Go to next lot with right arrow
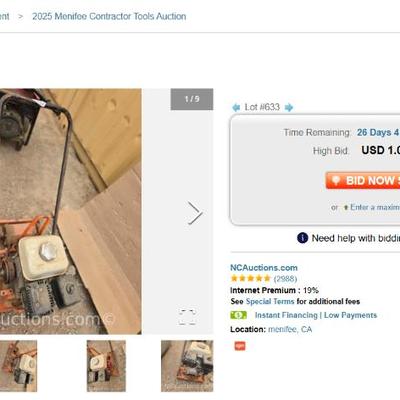Viewport: 400px width, 400px height. tap(289, 107)
